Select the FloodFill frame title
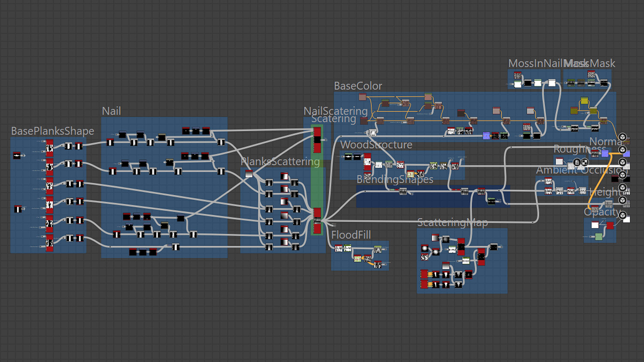644x362 pixels. pyautogui.click(x=351, y=235)
